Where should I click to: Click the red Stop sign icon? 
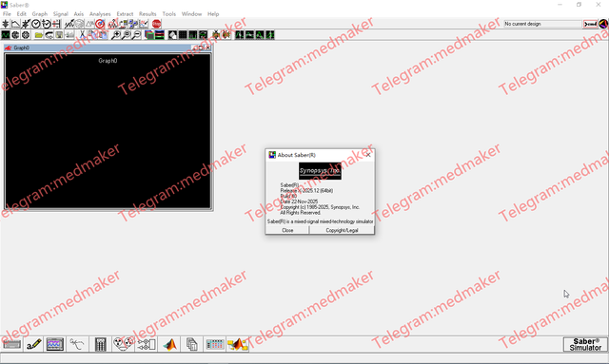pos(156,24)
